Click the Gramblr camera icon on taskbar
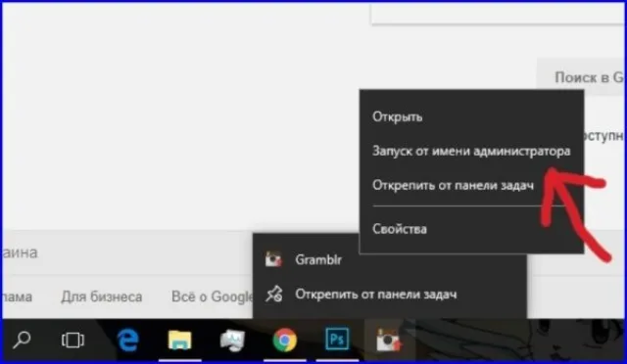The width and height of the screenshot is (627, 364). pyautogui.click(x=389, y=341)
